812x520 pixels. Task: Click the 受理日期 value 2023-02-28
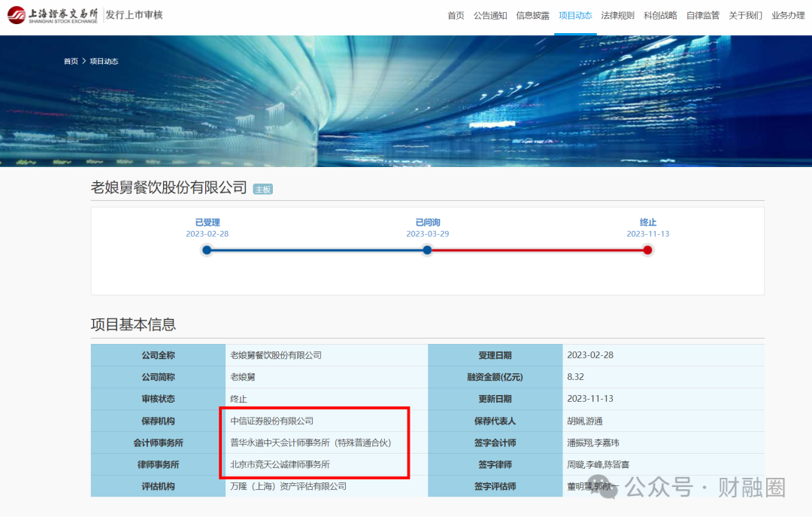click(590, 355)
